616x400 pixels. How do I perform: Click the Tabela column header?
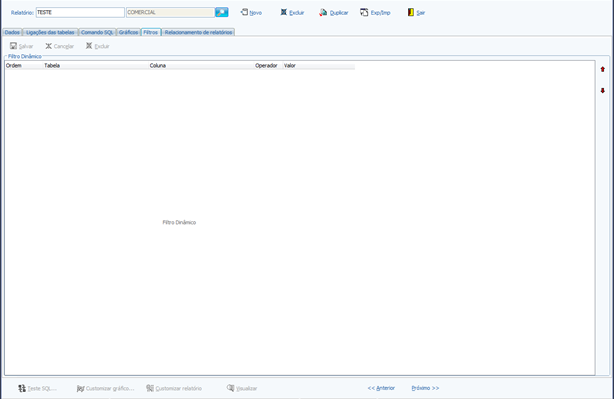[x=95, y=66]
